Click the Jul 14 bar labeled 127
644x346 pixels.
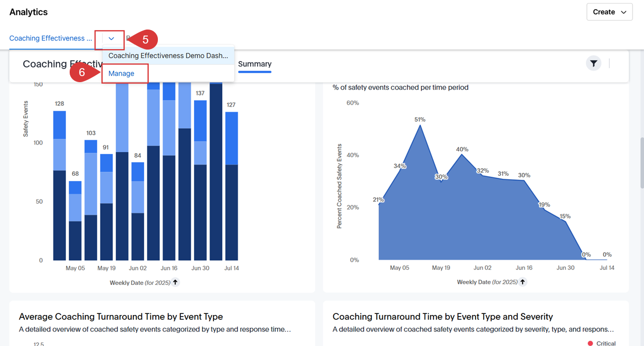click(x=231, y=185)
